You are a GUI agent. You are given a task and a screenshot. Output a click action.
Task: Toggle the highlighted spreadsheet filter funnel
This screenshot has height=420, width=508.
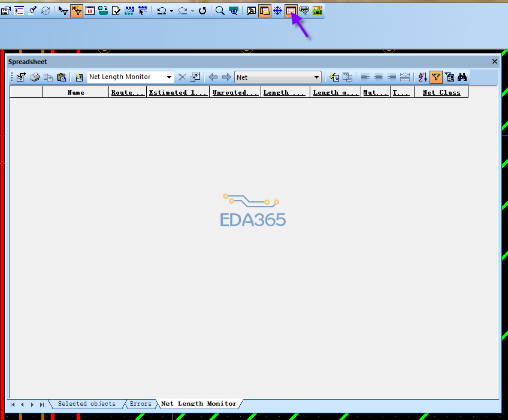(x=436, y=77)
